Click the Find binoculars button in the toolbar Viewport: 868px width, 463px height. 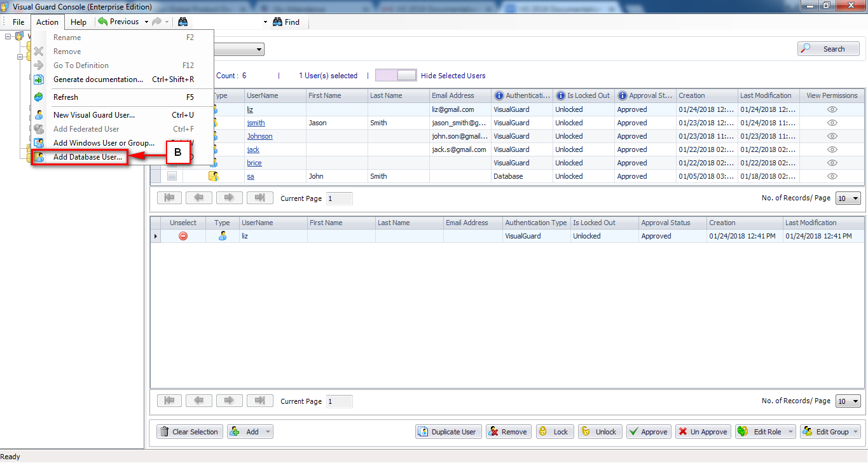click(286, 22)
